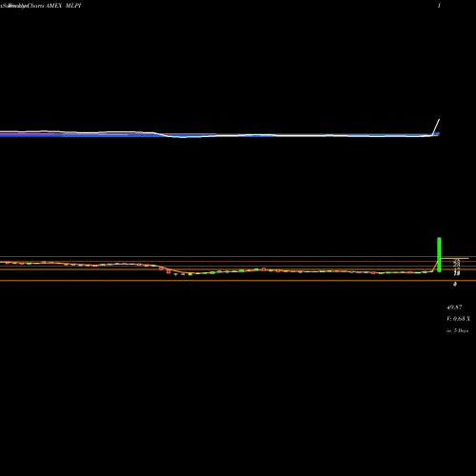Click the 49.87 price value

click(x=454, y=307)
